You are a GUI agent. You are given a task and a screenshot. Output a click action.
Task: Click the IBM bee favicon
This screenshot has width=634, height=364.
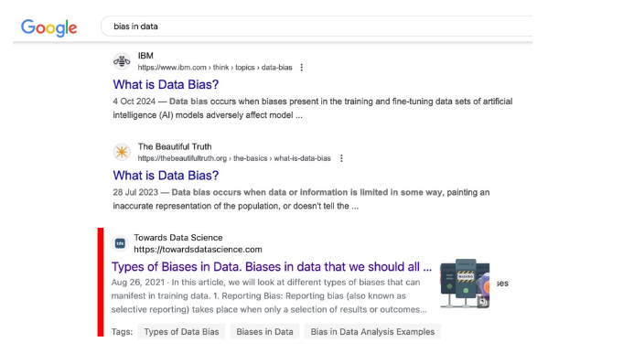(x=122, y=61)
